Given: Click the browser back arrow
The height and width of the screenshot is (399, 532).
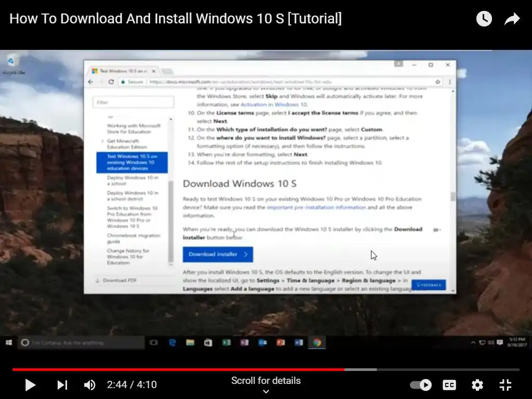Looking at the screenshot, I should point(90,82).
